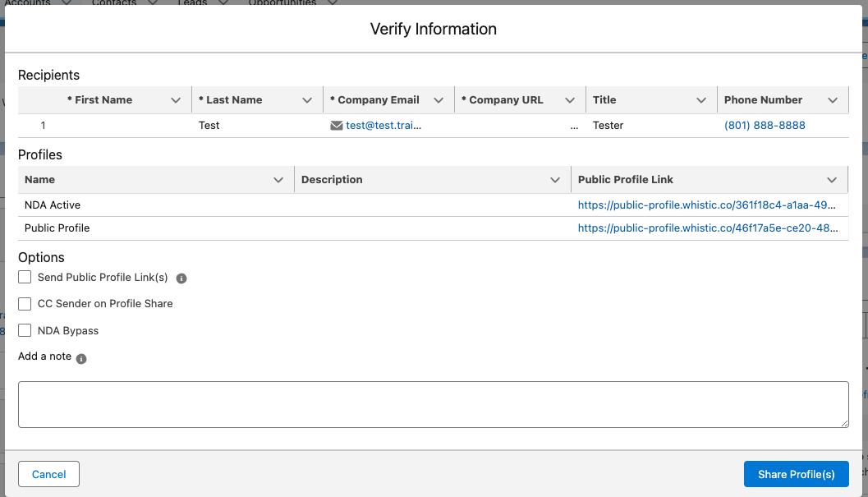Open Last Name column dropdown menu

(306, 100)
